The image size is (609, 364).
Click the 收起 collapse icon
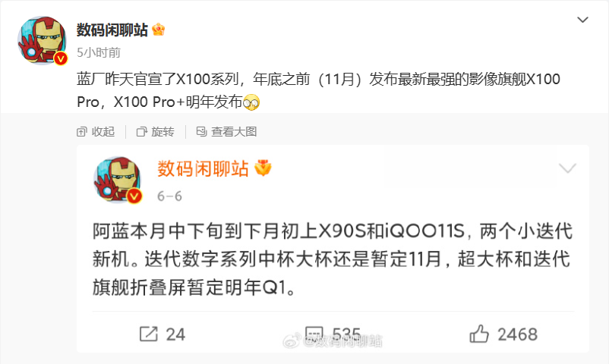[81, 132]
